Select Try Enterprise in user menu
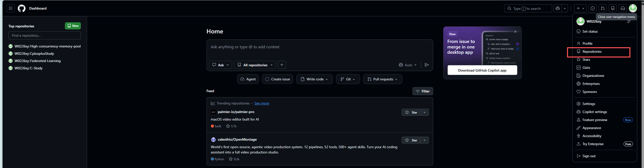This screenshot has height=168, width=644. point(604,144)
